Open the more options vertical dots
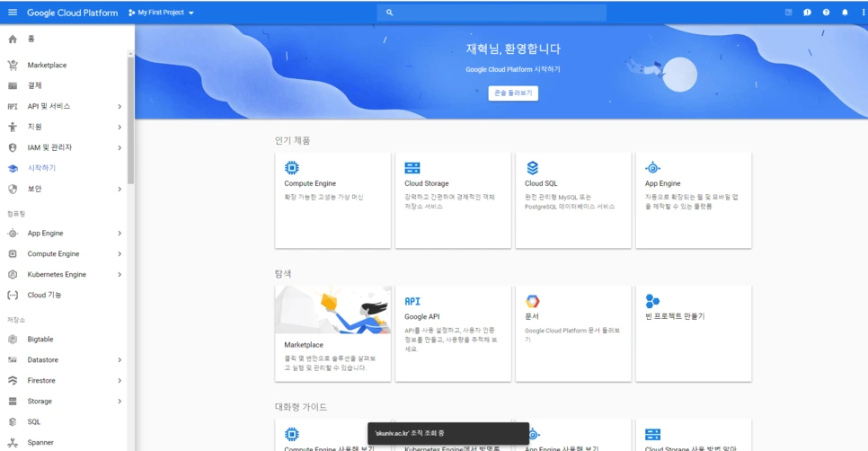The height and width of the screenshot is (451, 868). click(x=863, y=13)
